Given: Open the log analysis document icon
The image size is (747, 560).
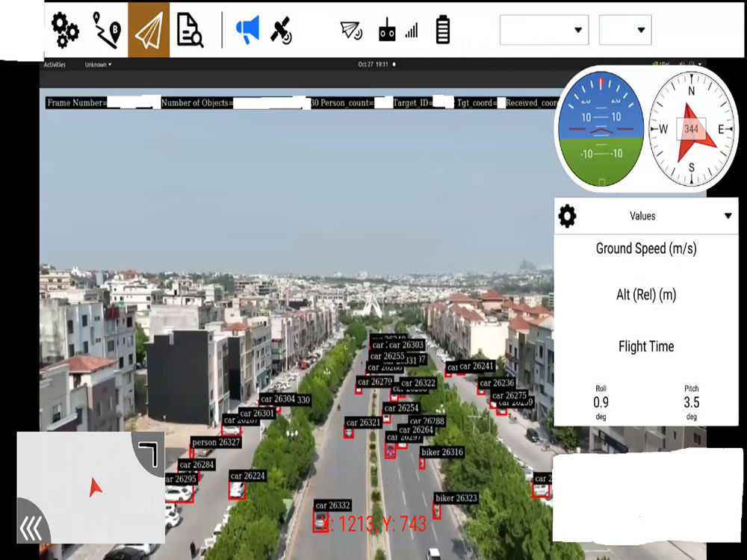Looking at the screenshot, I should coord(189,30).
